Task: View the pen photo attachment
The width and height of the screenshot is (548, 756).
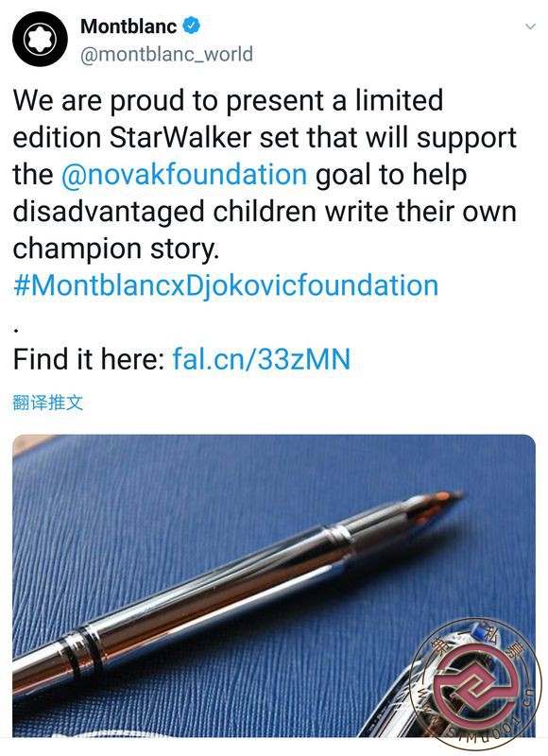Action: (274, 586)
